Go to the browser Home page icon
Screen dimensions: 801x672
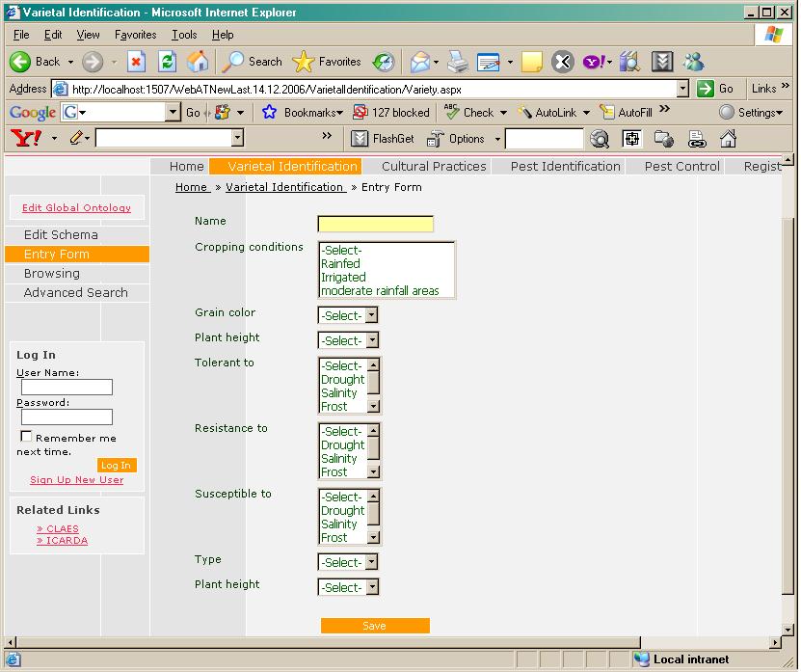coord(197,62)
